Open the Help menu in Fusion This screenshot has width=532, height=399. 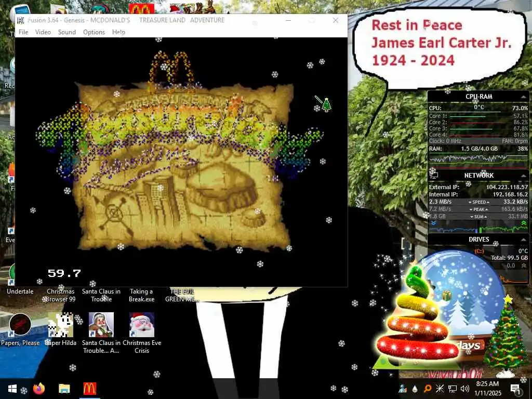pos(119,32)
